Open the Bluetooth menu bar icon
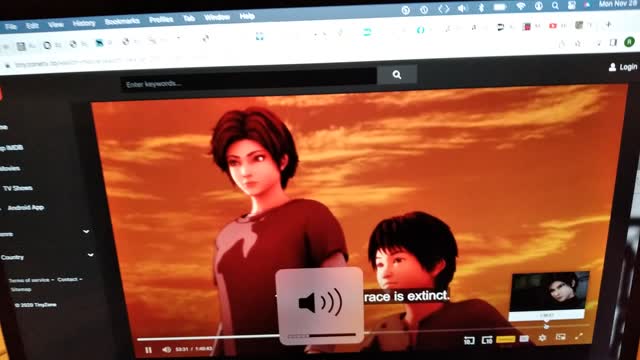Viewport: 640px width, 360px height. (481, 8)
